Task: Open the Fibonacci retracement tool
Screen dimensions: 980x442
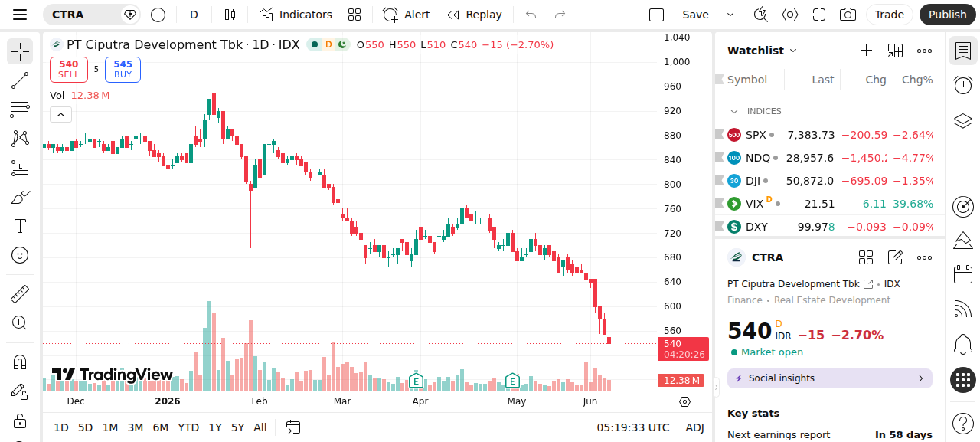Action: point(20,110)
